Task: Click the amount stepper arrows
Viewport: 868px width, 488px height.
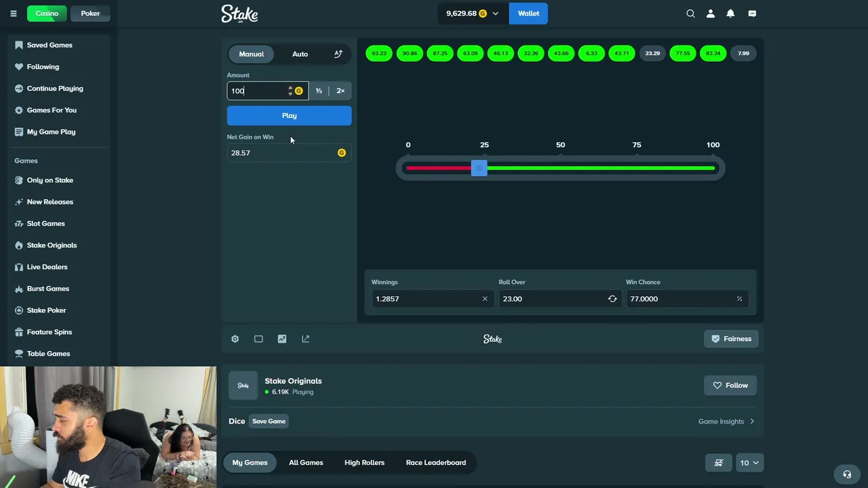Action: pyautogui.click(x=290, y=91)
